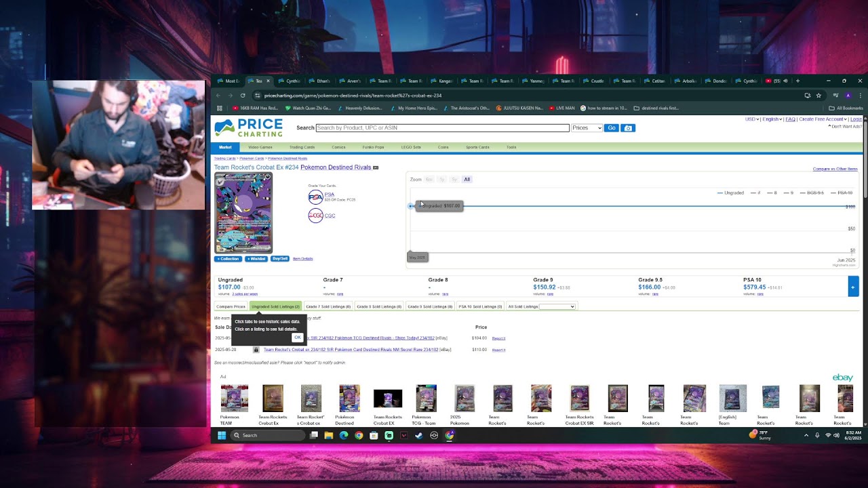Open the Chrome profile avatar
The width and height of the screenshot is (868, 488).
click(848, 96)
